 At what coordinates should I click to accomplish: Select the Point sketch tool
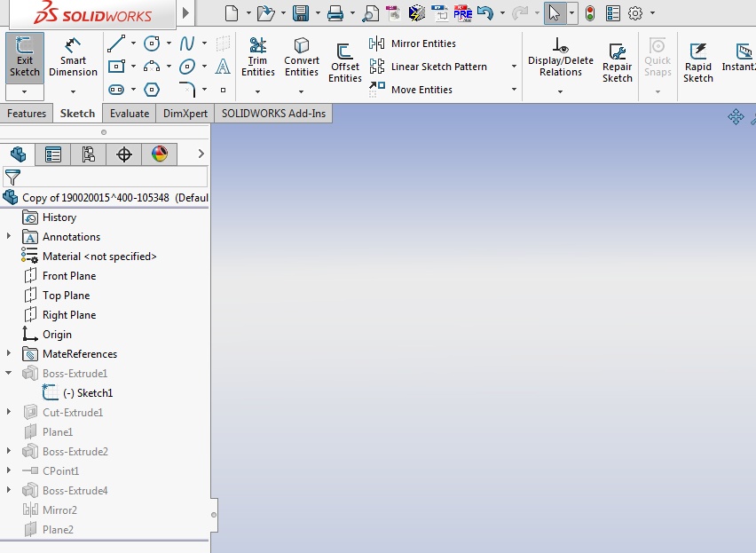(x=223, y=90)
